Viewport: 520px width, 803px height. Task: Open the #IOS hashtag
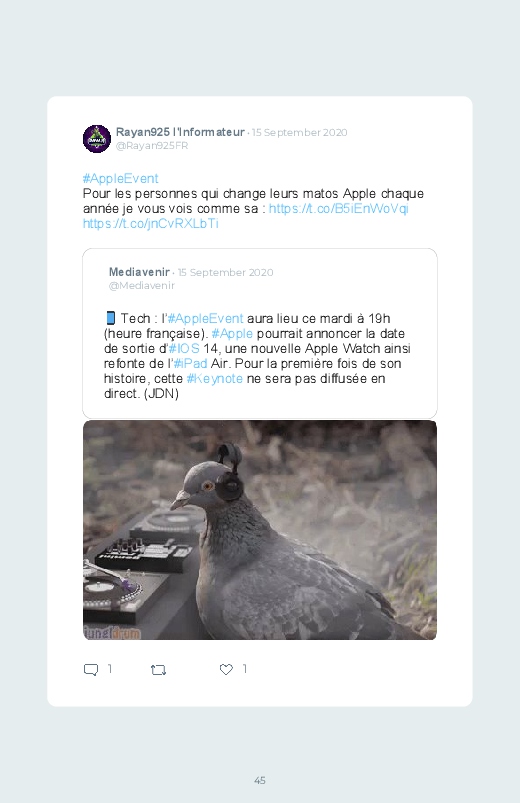click(x=184, y=349)
